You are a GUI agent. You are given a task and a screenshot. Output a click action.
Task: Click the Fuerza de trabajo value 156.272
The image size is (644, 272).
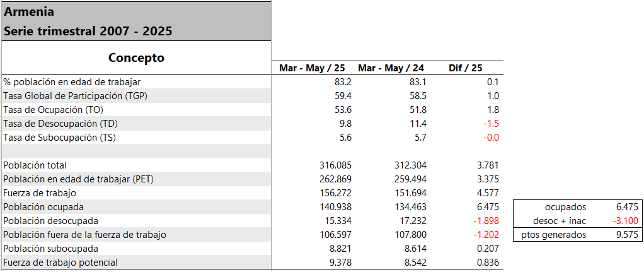pos(336,193)
